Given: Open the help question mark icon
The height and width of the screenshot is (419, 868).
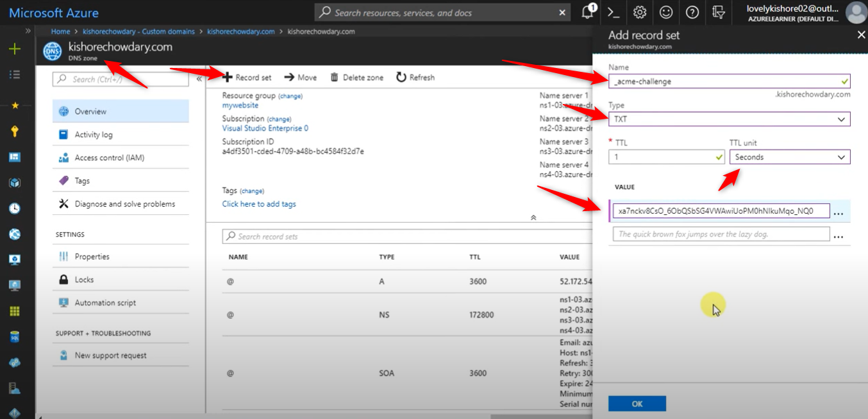Looking at the screenshot, I should (692, 12).
